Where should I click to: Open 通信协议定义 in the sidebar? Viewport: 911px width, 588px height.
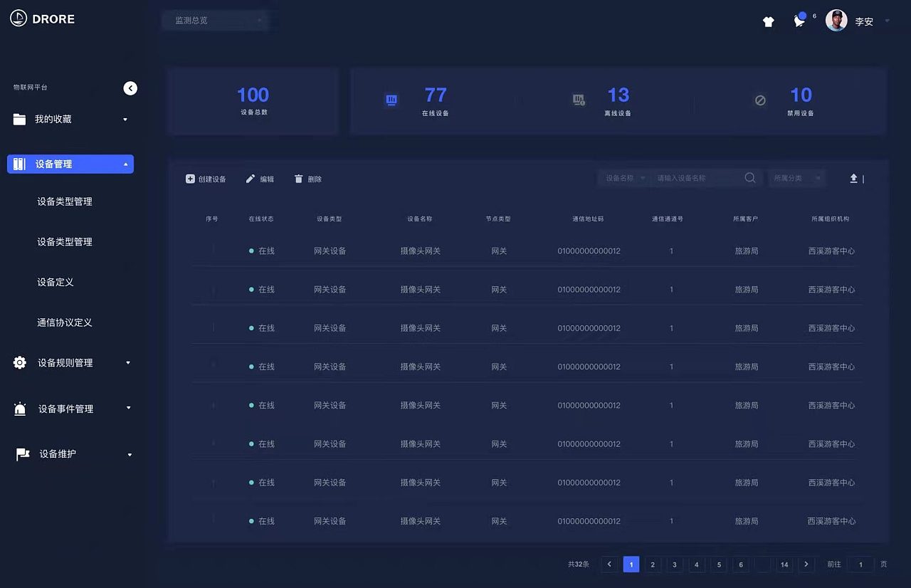(65, 322)
